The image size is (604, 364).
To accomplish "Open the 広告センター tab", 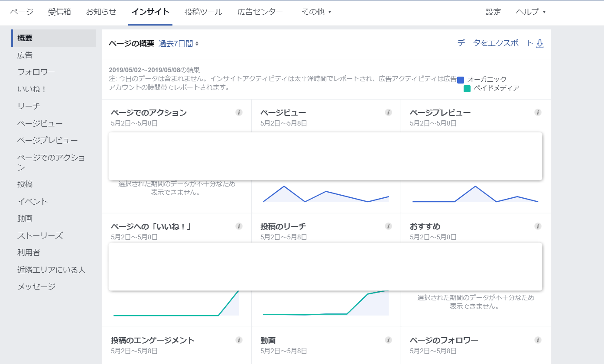I will pyautogui.click(x=260, y=12).
